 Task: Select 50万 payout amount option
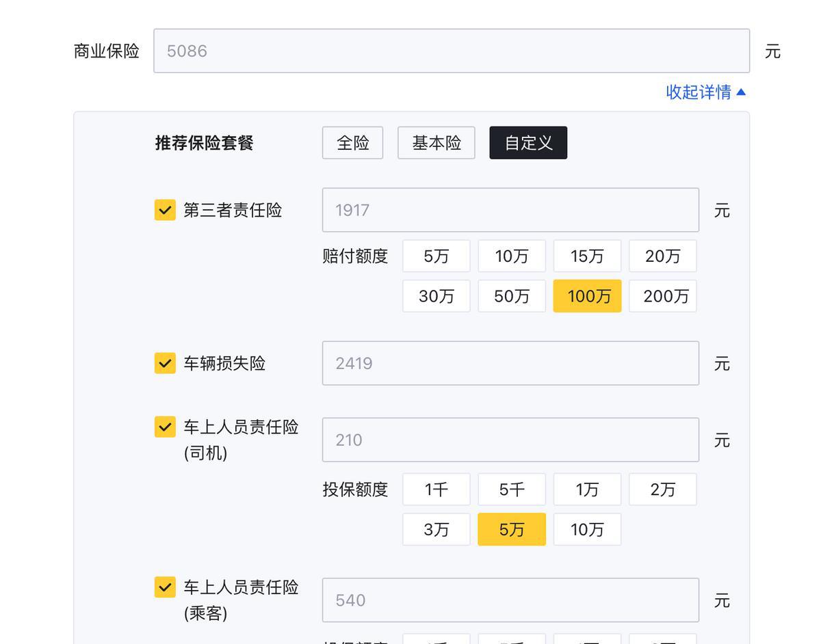point(511,296)
